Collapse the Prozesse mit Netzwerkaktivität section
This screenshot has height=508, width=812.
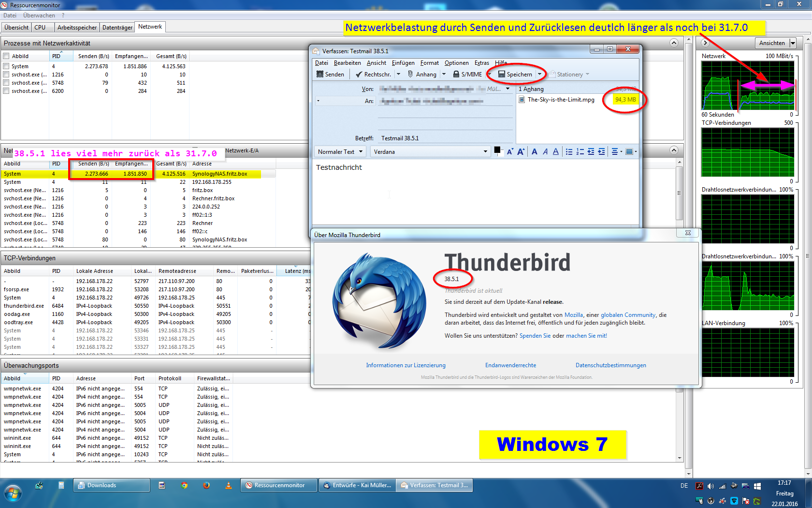coord(674,43)
